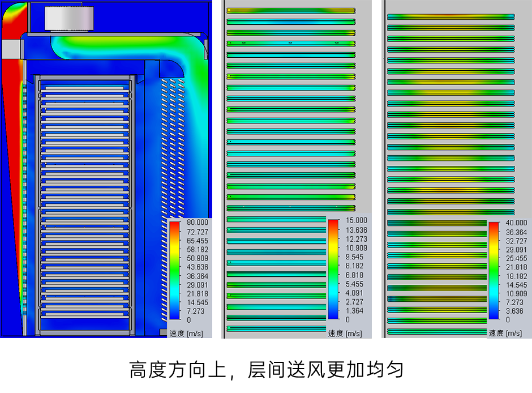Click the 15.000 maximum legend value
This screenshot has height=393, width=532.
[354, 220]
